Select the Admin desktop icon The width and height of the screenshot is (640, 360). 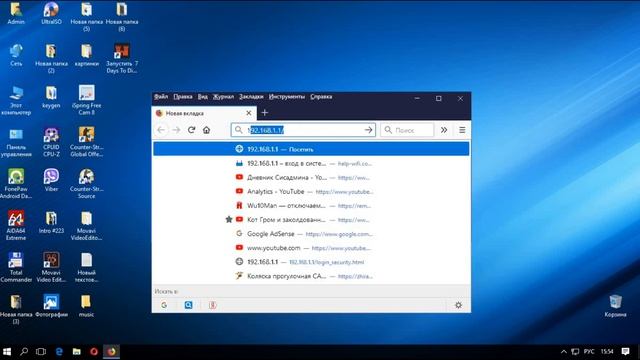[x=16, y=13]
